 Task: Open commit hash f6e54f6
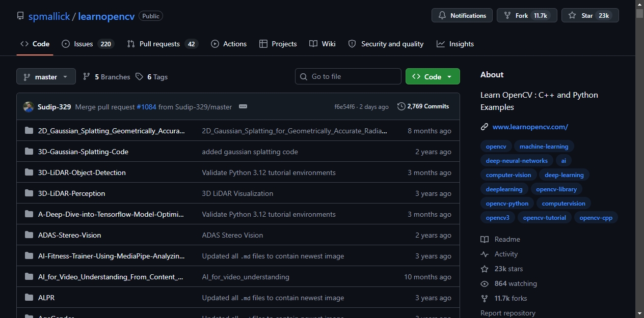click(344, 107)
